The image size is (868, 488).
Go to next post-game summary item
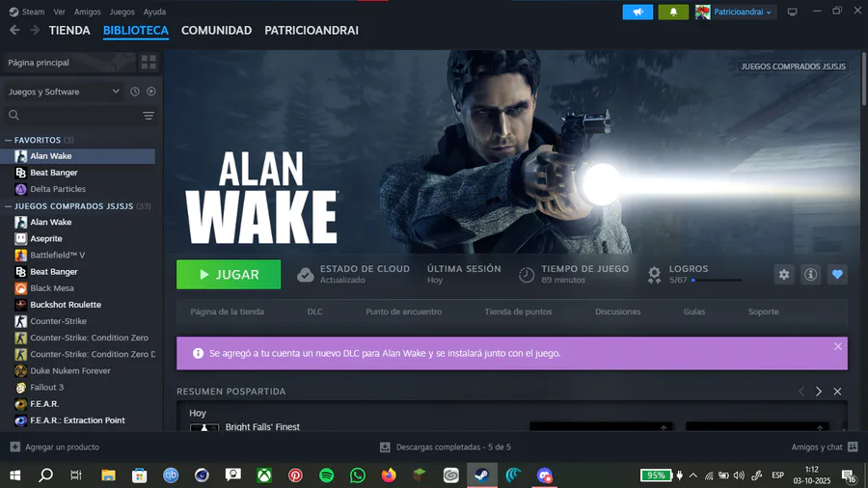pos(819,392)
